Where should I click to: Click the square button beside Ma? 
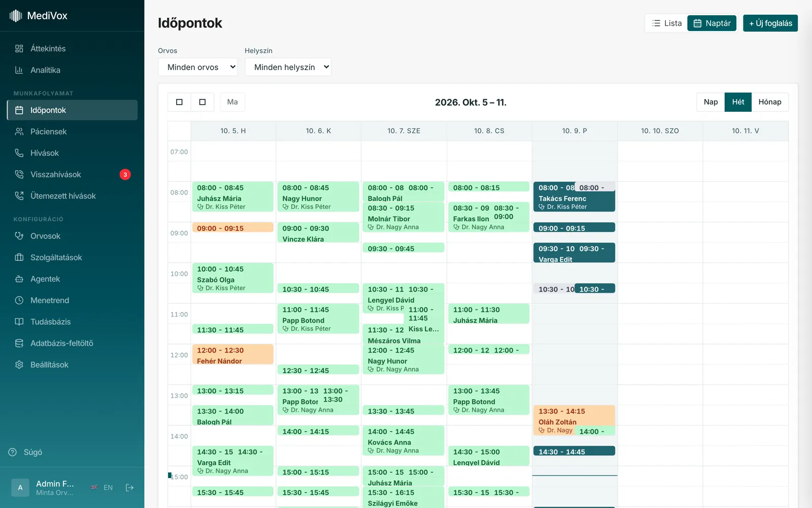(202, 102)
